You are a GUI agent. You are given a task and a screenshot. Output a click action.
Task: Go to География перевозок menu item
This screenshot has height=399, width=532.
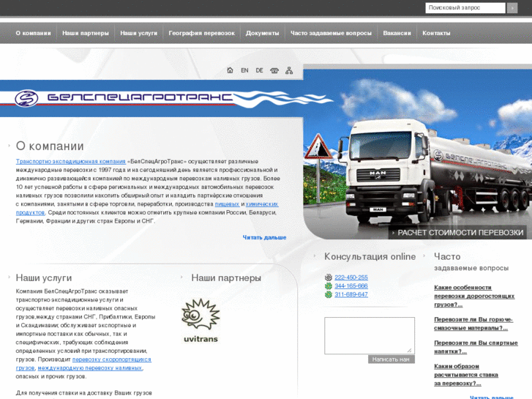click(x=201, y=33)
